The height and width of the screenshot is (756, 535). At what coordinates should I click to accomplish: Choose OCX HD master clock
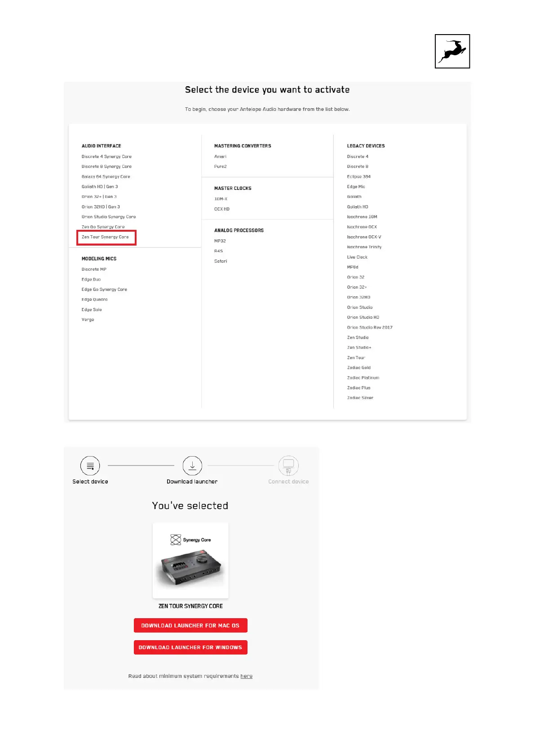click(221, 209)
